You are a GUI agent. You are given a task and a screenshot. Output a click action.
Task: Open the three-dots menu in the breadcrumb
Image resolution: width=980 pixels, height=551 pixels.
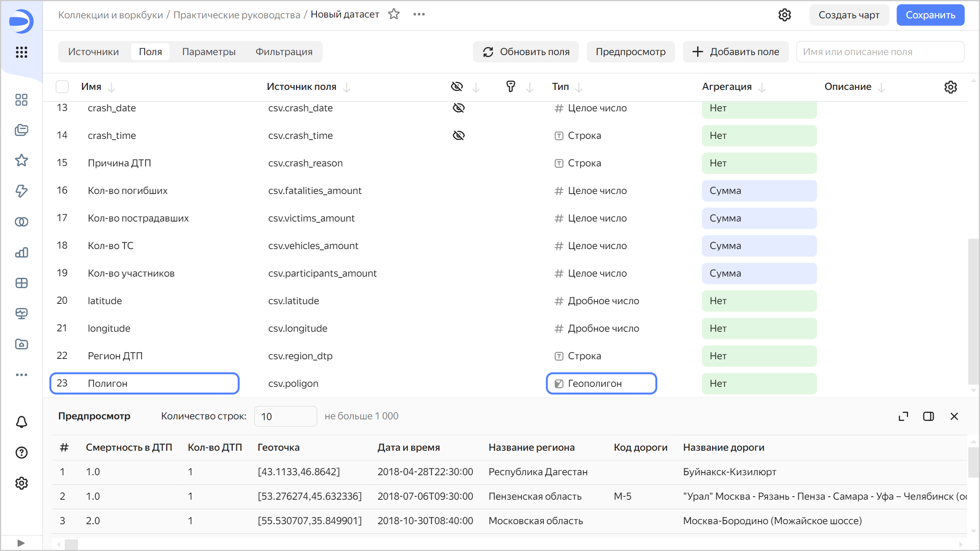419,15
